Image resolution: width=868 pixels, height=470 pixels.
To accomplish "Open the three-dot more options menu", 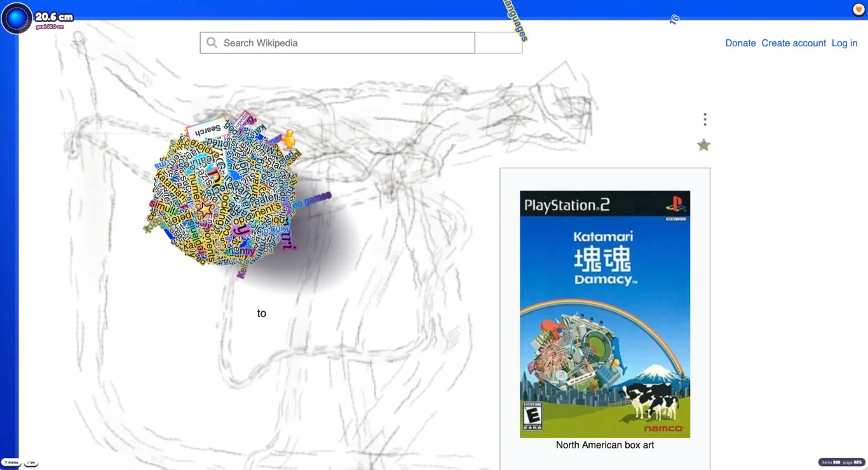I will [x=705, y=119].
